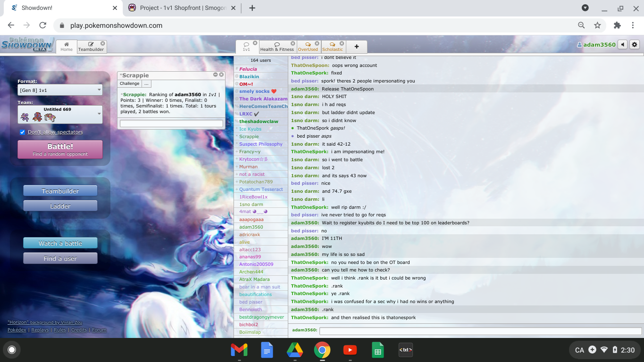Click the Watch a battle button
The height and width of the screenshot is (362, 644).
60,243
